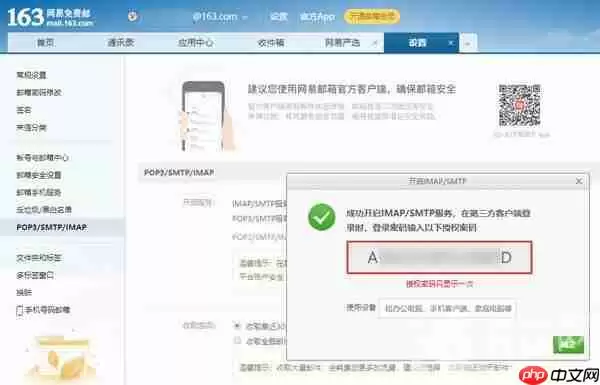The image size is (600, 385).
Task: Open 邮箱手机服务 in the sidebar
Action: (x=39, y=192)
